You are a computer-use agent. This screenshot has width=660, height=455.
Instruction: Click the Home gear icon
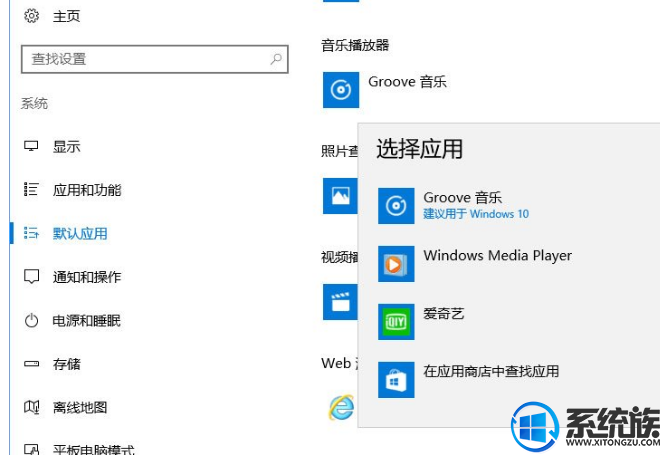pos(31,16)
